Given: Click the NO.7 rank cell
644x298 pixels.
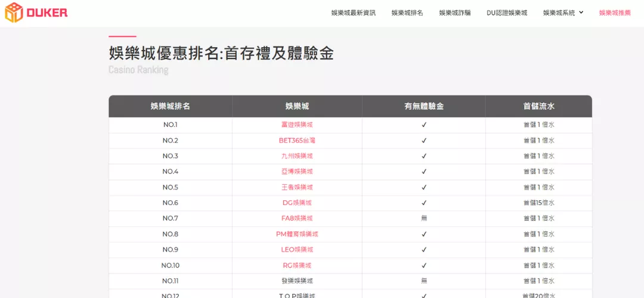Looking at the screenshot, I should [x=170, y=218].
